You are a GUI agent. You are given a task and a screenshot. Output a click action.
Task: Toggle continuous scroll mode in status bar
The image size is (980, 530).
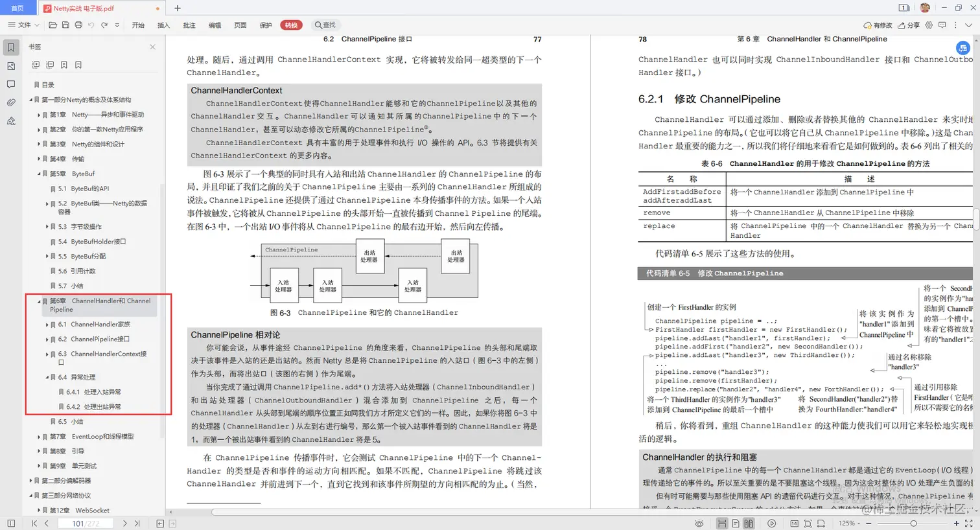click(723, 524)
